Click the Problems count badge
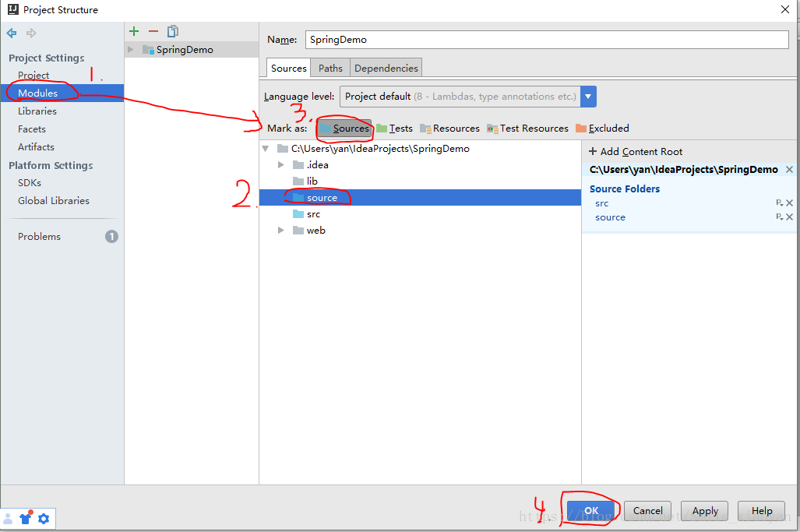800x532 pixels. [111, 237]
